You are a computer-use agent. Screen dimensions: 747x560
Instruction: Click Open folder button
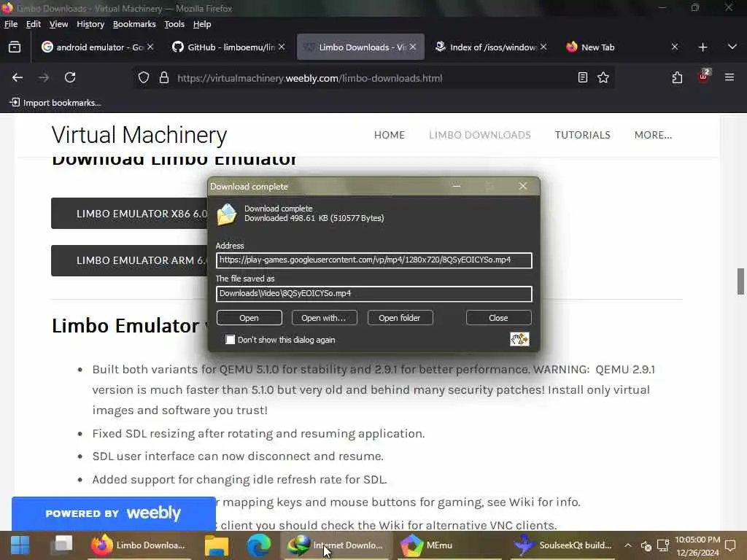coord(400,318)
